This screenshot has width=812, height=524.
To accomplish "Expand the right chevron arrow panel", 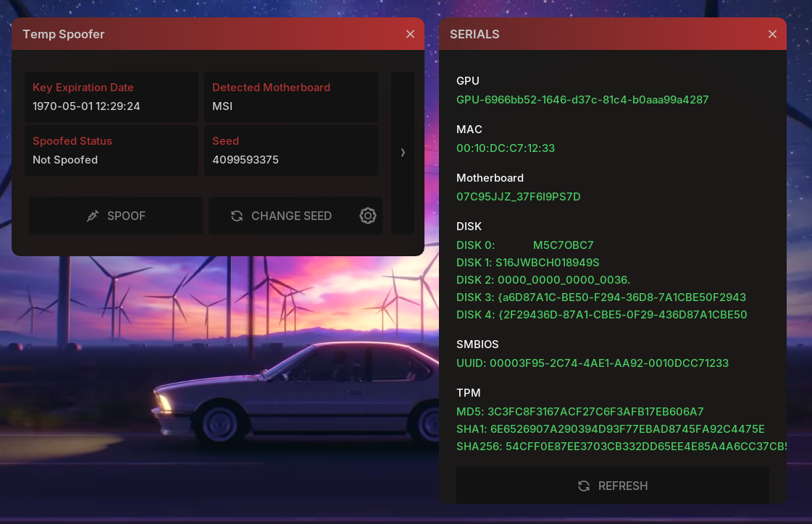I will point(402,153).
